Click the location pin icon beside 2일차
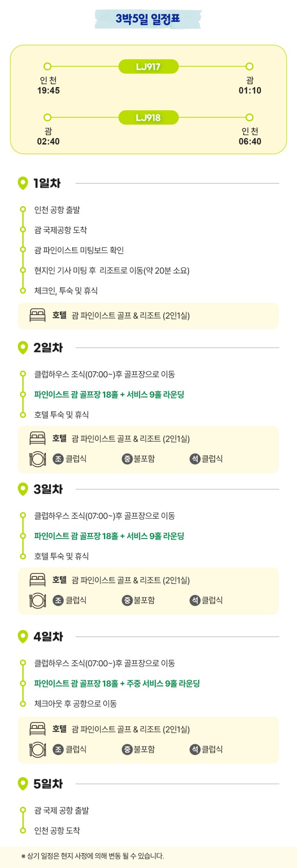297x868 pixels. (23, 348)
